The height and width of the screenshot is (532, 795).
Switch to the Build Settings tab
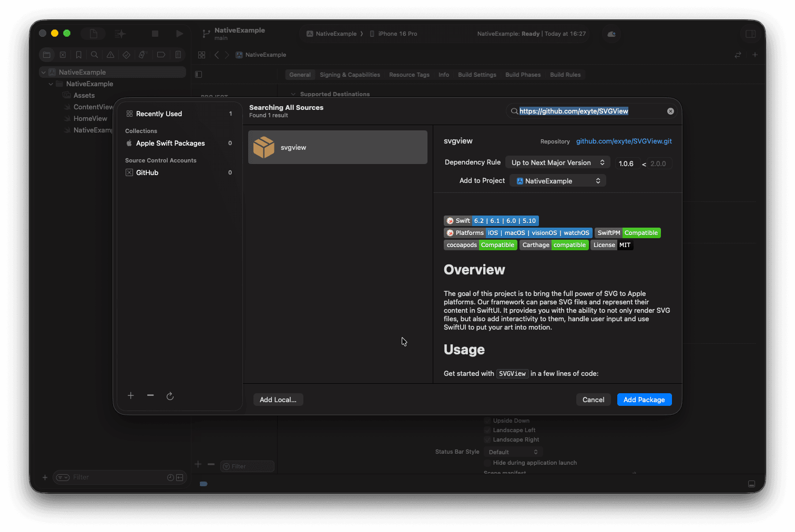tap(477, 75)
